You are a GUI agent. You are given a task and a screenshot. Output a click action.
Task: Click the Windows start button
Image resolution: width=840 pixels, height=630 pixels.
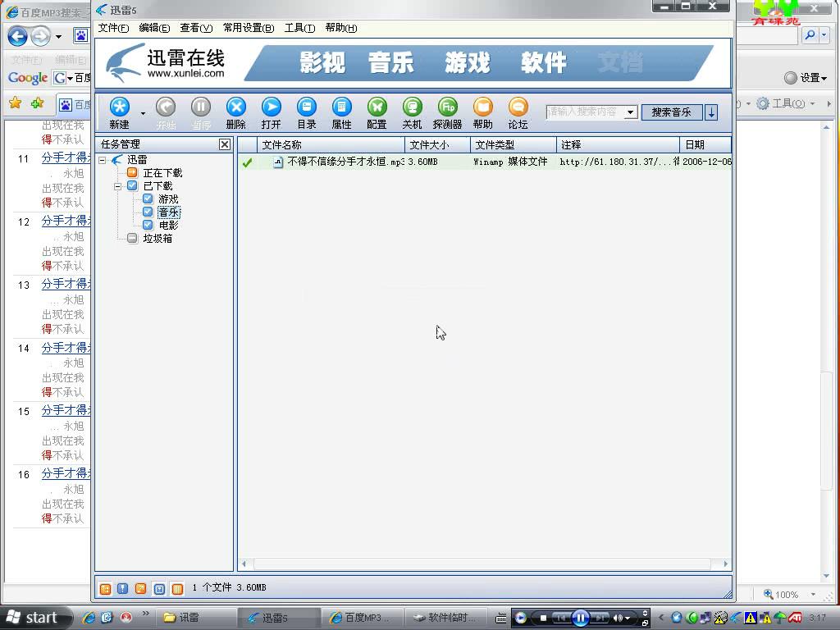34,618
